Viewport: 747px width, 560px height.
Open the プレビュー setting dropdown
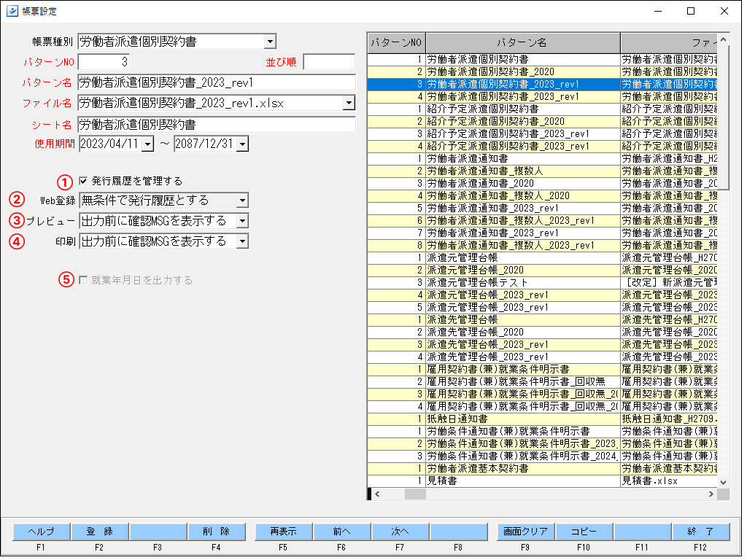tap(242, 220)
